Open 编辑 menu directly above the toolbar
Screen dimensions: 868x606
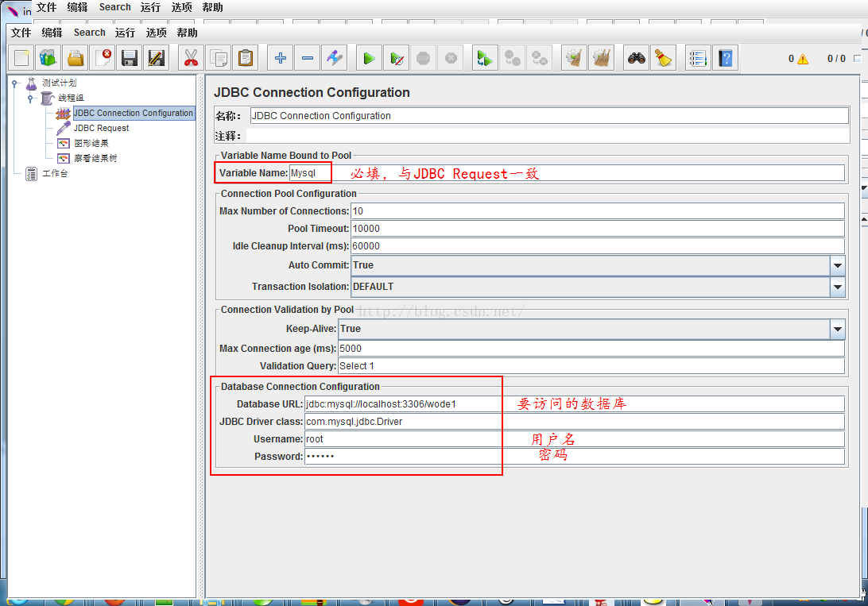[52, 33]
